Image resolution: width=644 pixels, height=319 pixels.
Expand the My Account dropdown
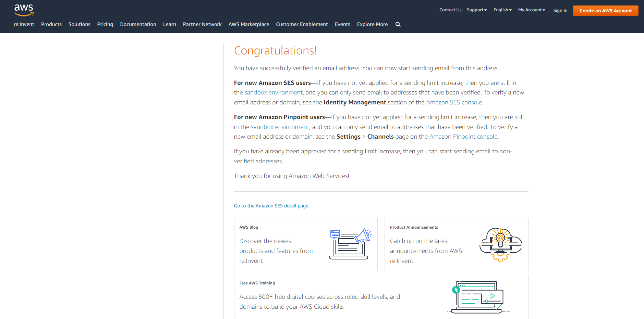click(x=532, y=10)
